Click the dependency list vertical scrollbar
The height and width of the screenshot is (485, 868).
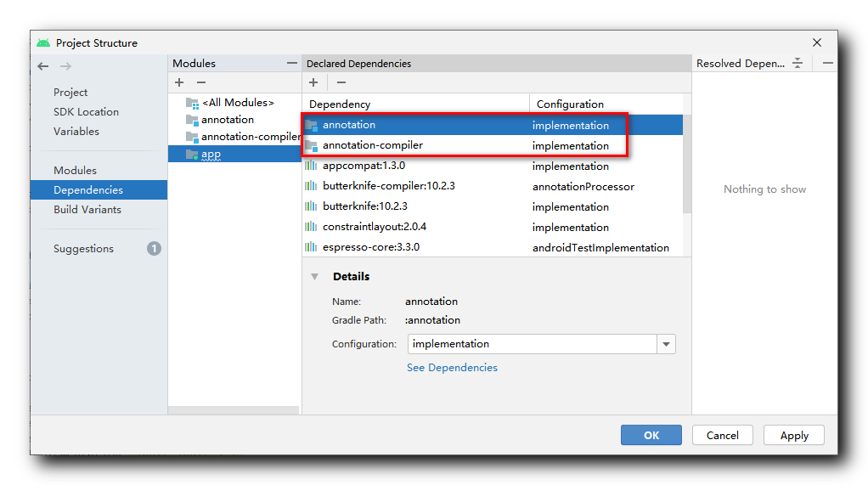click(x=687, y=164)
